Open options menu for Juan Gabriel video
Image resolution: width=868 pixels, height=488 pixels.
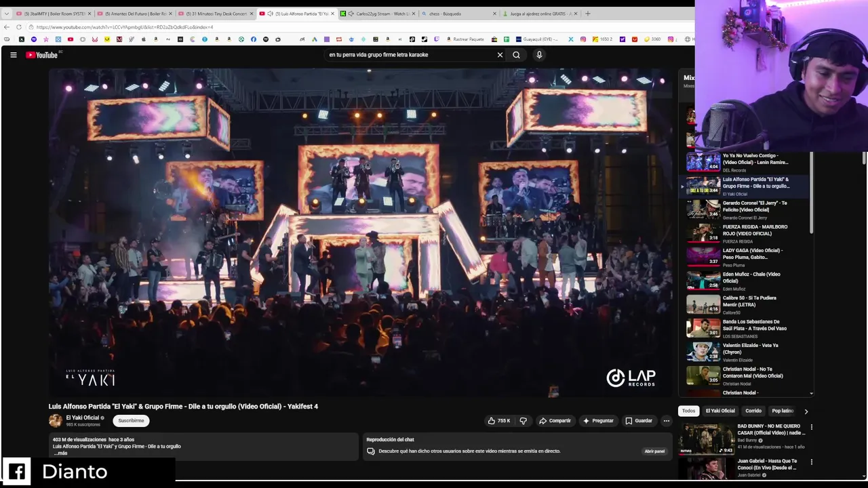coord(811,462)
